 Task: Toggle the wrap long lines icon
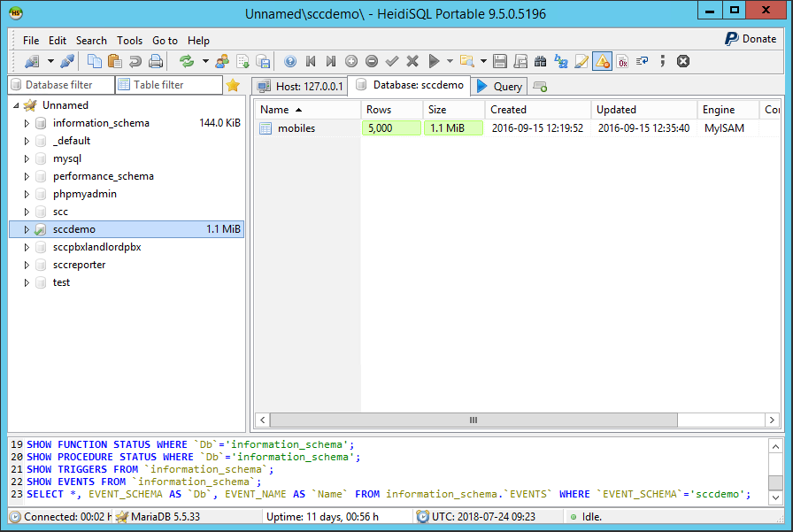643,62
